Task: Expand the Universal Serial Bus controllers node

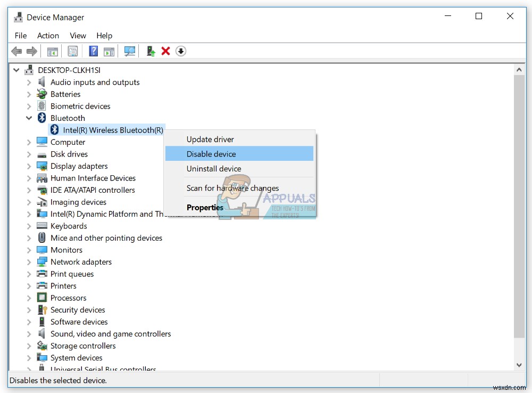Action: tap(30, 369)
